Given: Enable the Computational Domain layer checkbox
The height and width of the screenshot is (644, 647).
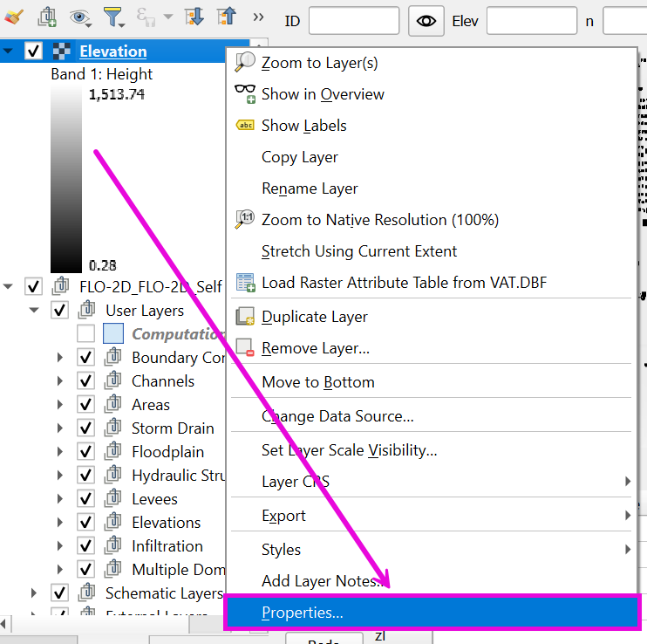Looking at the screenshot, I should click(85, 334).
